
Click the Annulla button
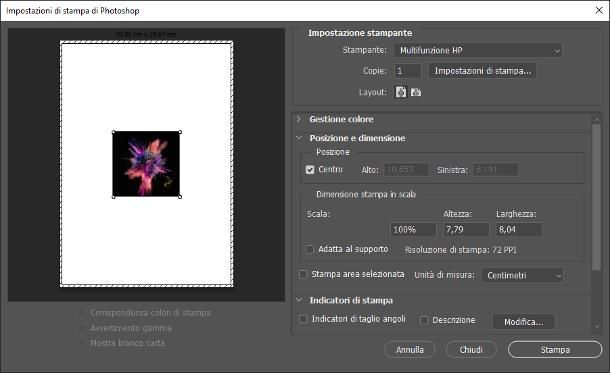(x=410, y=350)
